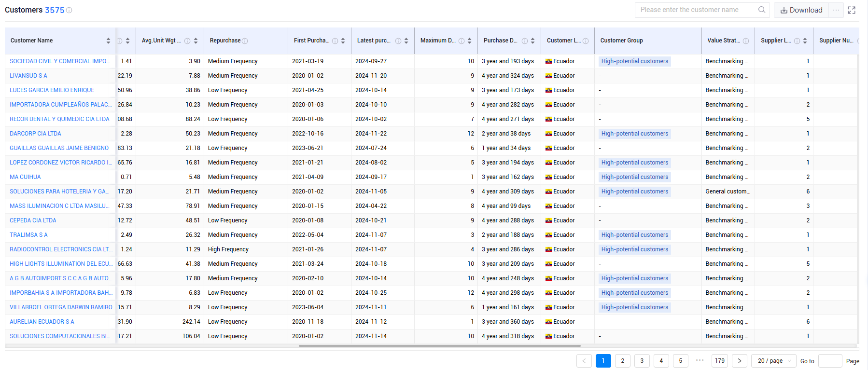
Task: Open customer TRALIMSA S A
Action: click(x=28, y=235)
